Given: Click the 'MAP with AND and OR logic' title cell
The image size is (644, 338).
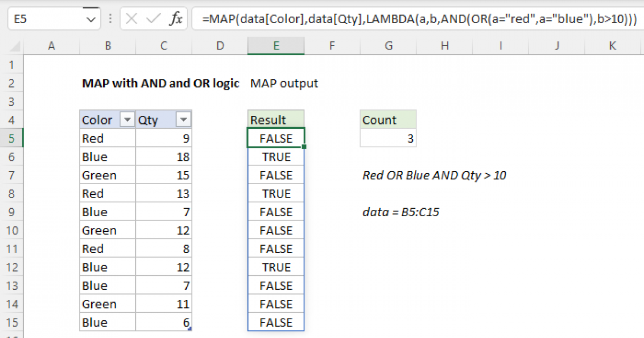Looking at the screenshot, I should tap(160, 83).
